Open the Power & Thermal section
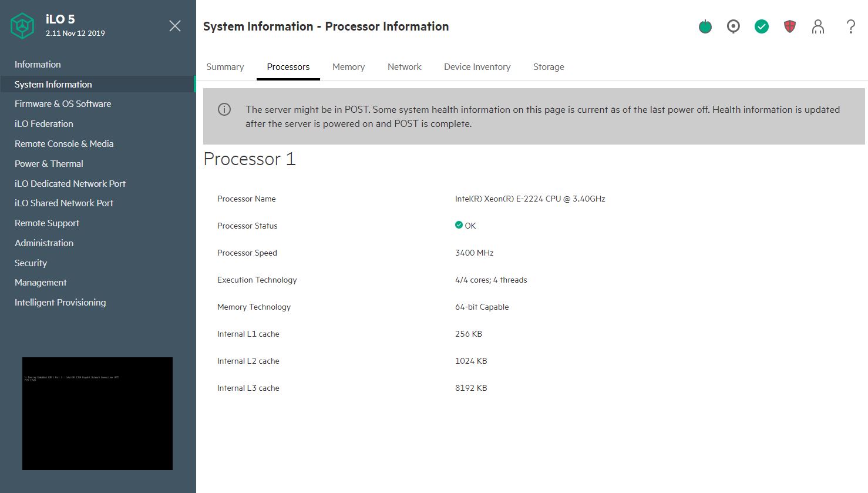Image resolution: width=868 pixels, height=493 pixels. (49, 164)
